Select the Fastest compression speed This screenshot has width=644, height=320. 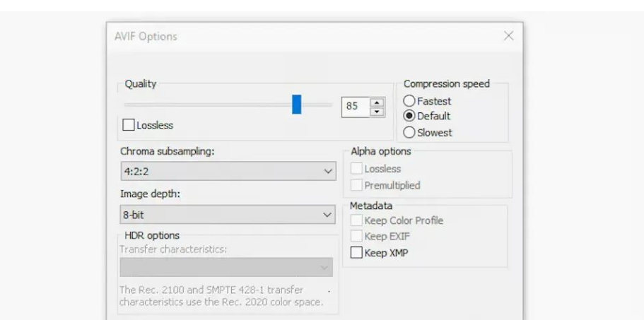(x=409, y=100)
